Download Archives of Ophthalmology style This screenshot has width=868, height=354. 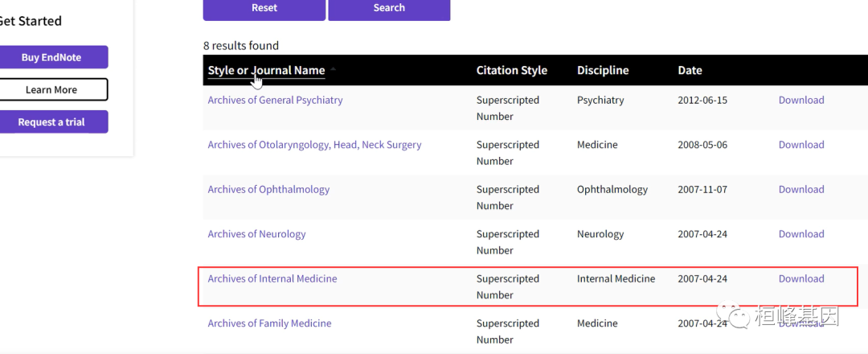(801, 190)
